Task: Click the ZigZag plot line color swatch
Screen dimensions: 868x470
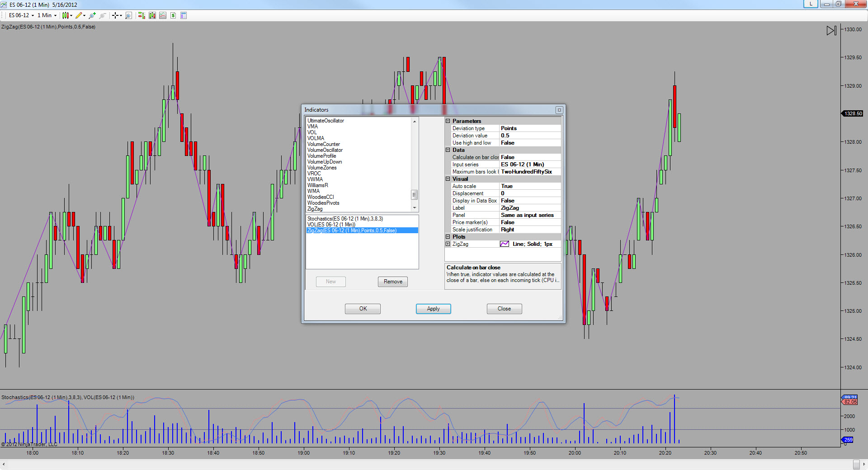Action: coord(505,244)
